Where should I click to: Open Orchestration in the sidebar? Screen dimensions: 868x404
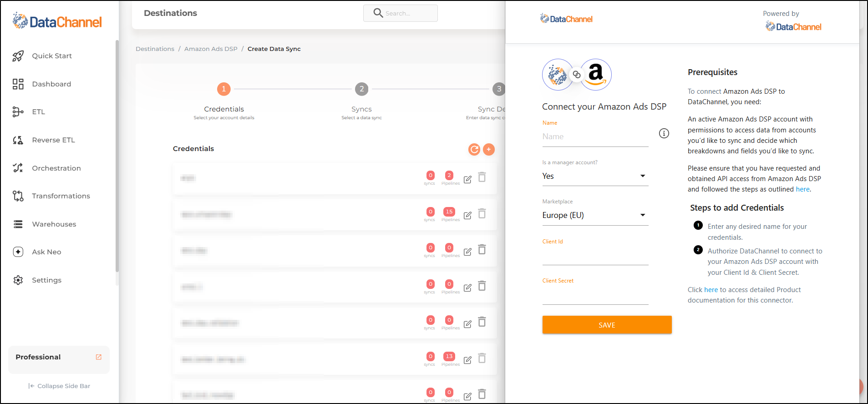click(56, 168)
